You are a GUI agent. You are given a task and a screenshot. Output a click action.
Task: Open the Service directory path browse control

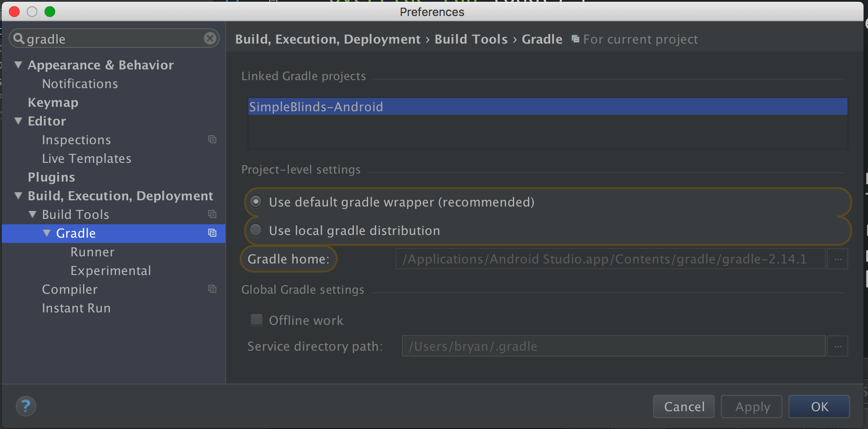pos(837,346)
